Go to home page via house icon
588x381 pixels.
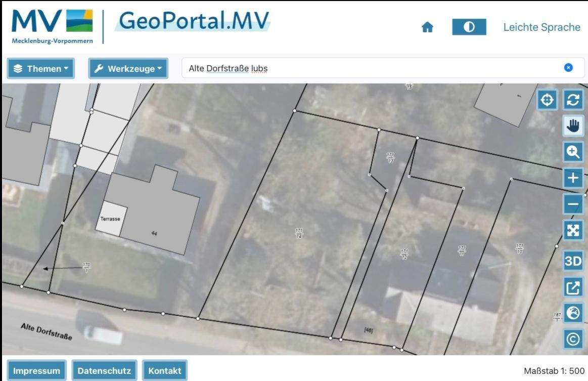pos(427,28)
